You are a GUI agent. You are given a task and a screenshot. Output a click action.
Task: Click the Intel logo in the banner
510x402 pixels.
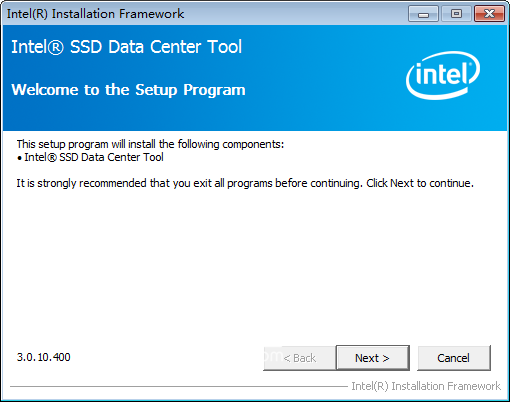click(x=443, y=75)
